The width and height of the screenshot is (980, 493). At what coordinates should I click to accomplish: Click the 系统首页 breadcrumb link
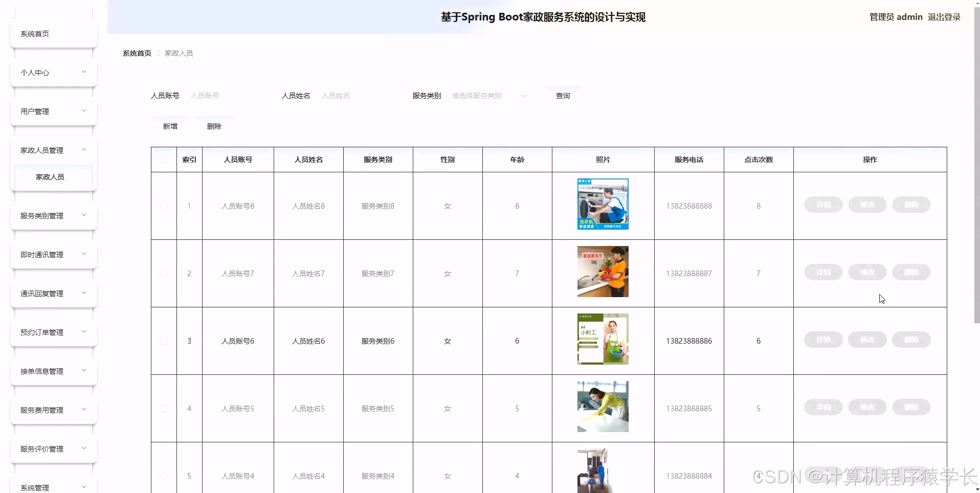point(136,53)
